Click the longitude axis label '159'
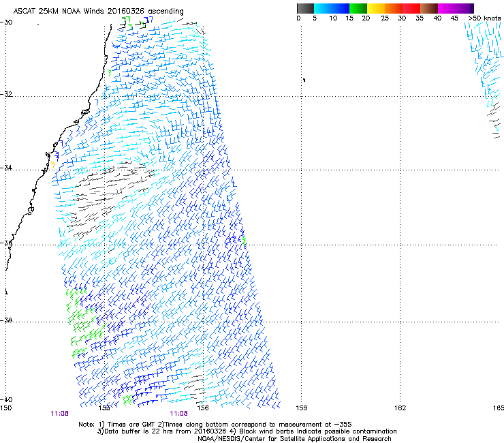 [x=302, y=408]
